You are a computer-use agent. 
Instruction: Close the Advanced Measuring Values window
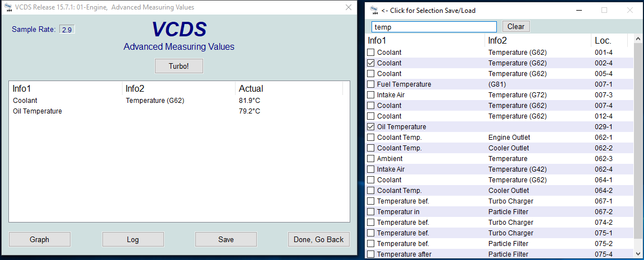click(349, 7)
